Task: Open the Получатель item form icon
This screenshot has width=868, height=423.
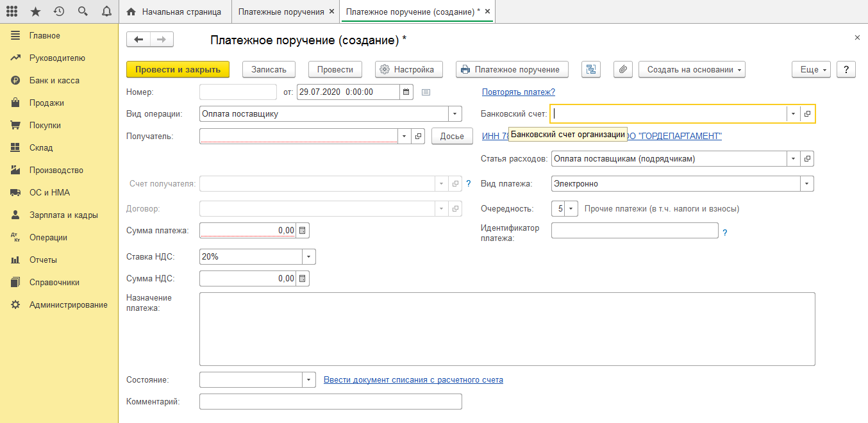Action: pos(418,136)
